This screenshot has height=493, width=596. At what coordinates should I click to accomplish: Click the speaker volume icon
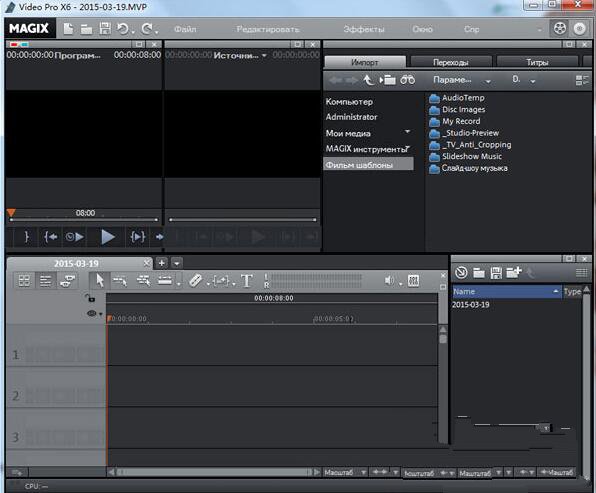click(x=389, y=281)
